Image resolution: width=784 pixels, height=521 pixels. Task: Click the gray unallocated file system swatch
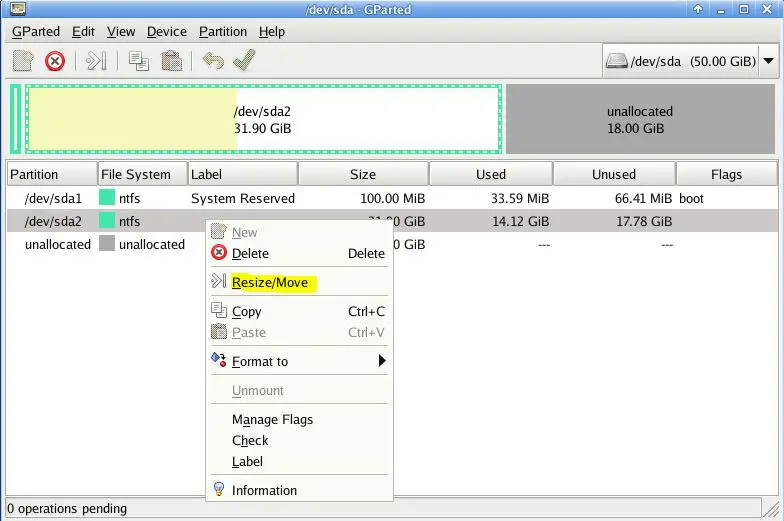pos(107,244)
